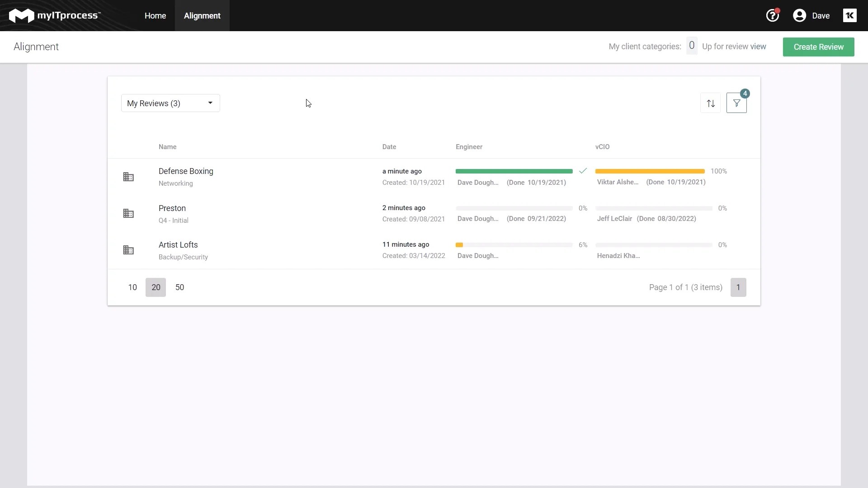Open the sort order icon

point(710,103)
